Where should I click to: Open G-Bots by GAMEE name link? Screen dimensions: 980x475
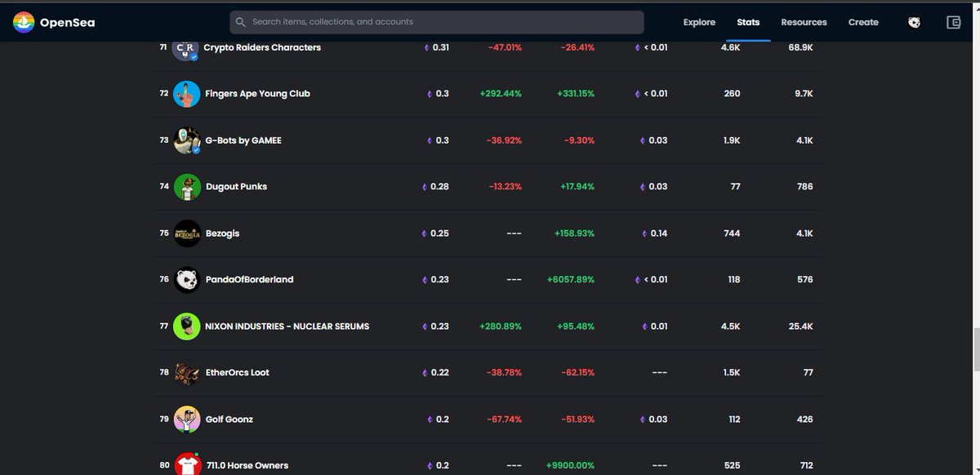243,140
